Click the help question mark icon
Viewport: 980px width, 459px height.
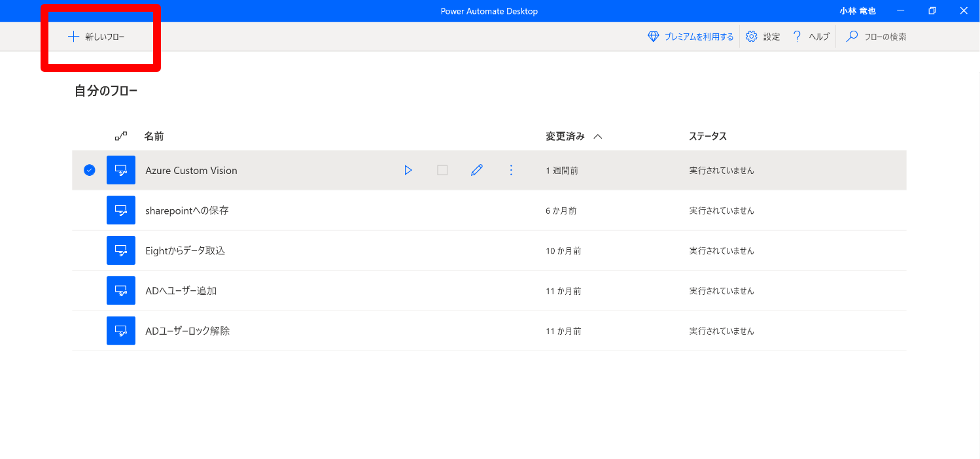[797, 37]
